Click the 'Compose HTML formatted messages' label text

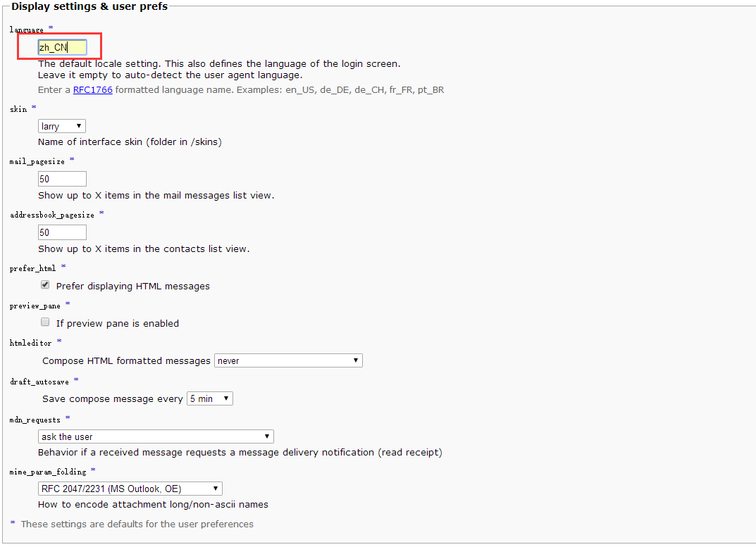point(126,361)
